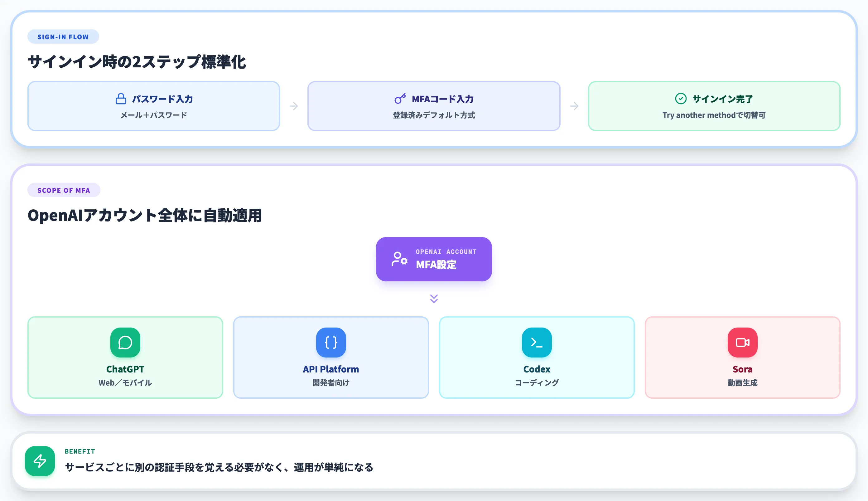Click the 登録済みデフォルト方式 subtitle
868x501 pixels.
pyautogui.click(x=434, y=115)
